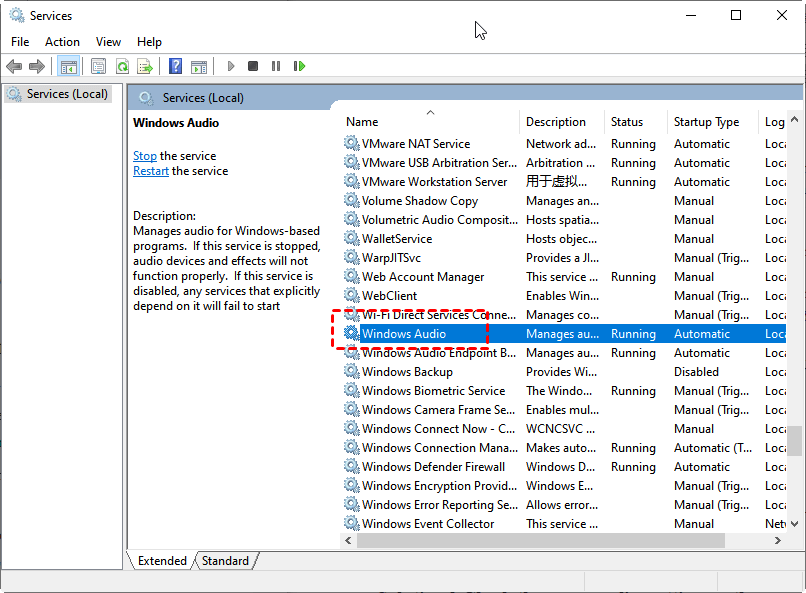Click the Windows Audio row's gear icon
Viewport: 806px width, 593px height.
point(352,333)
